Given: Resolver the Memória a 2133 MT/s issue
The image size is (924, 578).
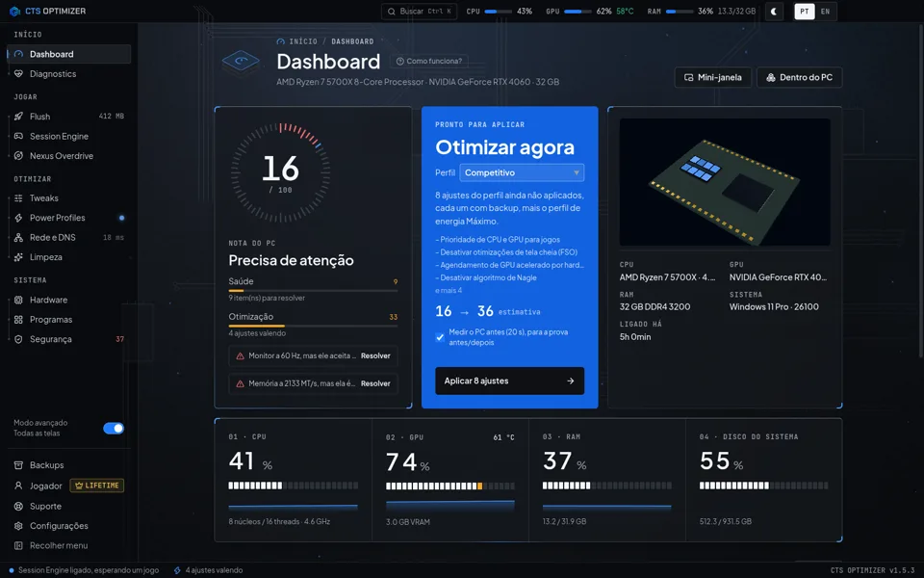Looking at the screenshot, I should pyautogui.click(x=375, y=384).
